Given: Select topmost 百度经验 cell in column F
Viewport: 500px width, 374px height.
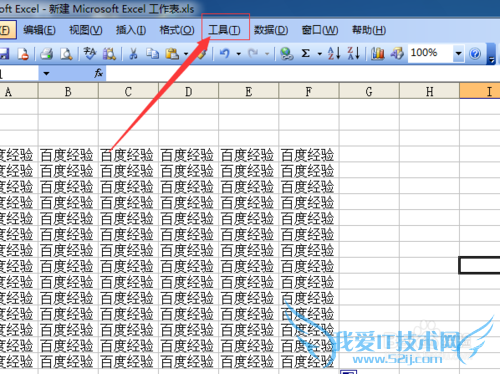Looking at the screenshot, I should pos(309,155).
